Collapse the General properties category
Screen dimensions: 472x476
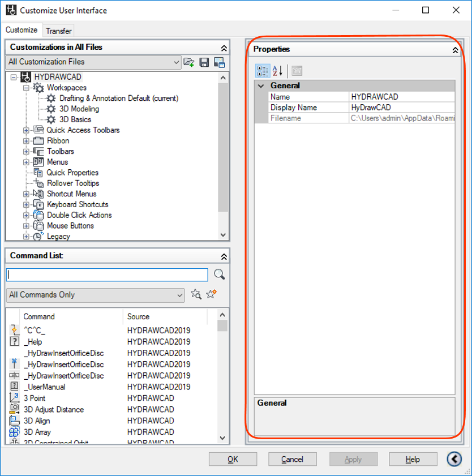click(261, 86)
